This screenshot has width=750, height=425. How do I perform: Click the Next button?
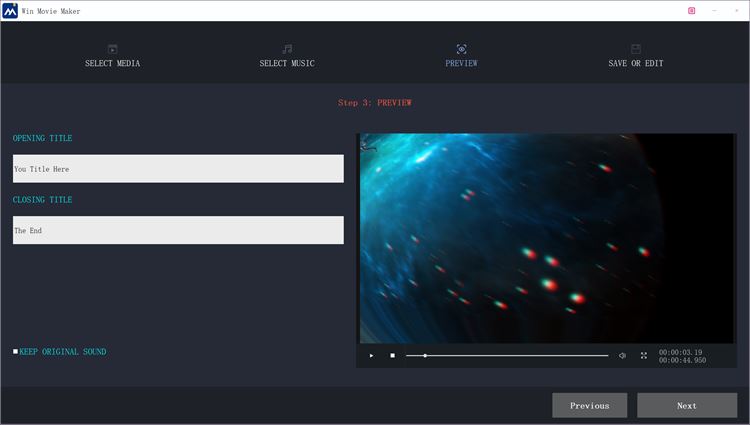687,405
